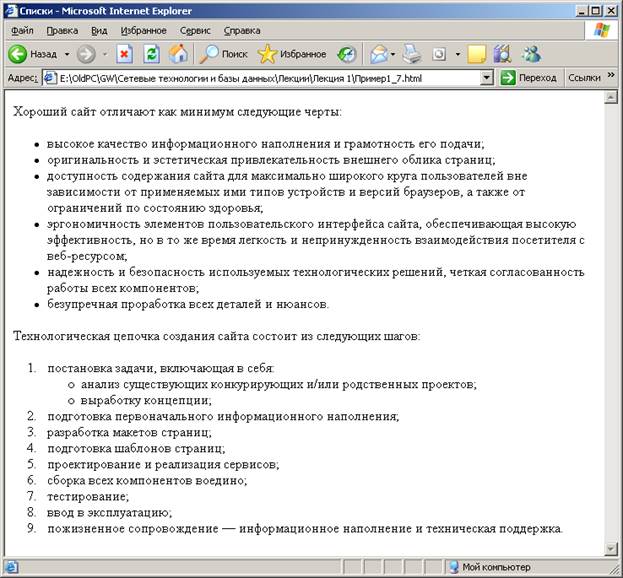This screenshot has width=623, height=578.
Task: Click the scrollbar down arrow
Action: (x=610, y=549)
